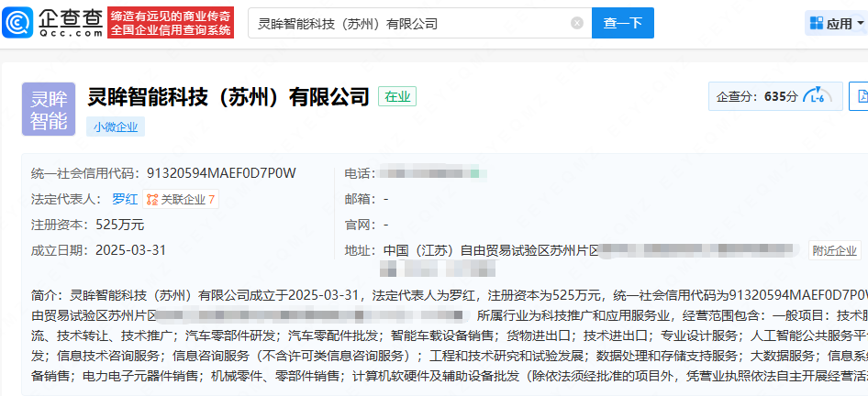868x396 pixels.
Task: Click the document icon beside 企查分
Action: (x=861, y=96)
